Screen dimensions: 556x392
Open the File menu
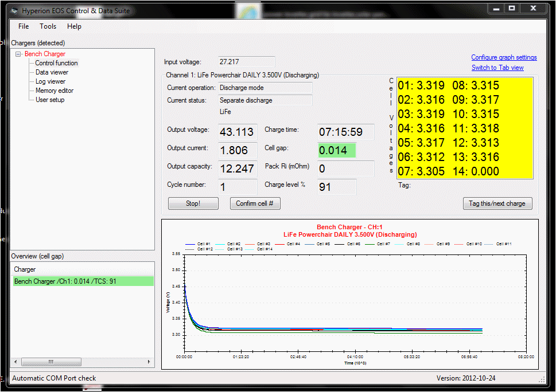[24, 26]
